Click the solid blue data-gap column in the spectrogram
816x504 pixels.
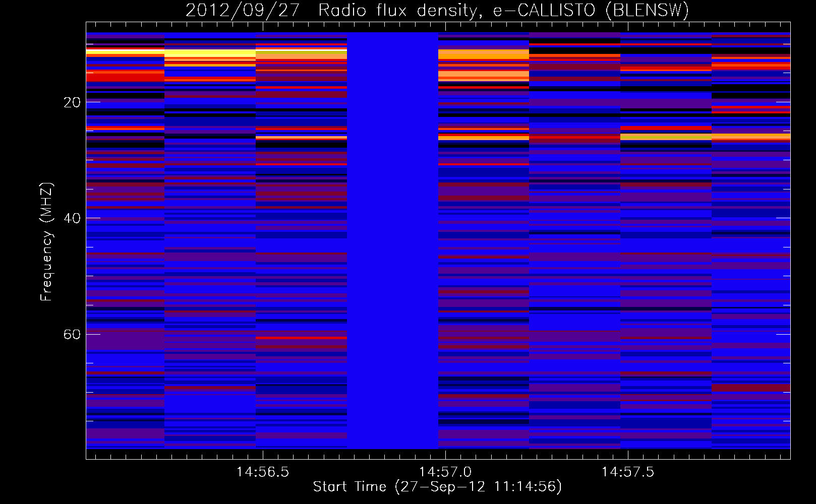point(392,240)
